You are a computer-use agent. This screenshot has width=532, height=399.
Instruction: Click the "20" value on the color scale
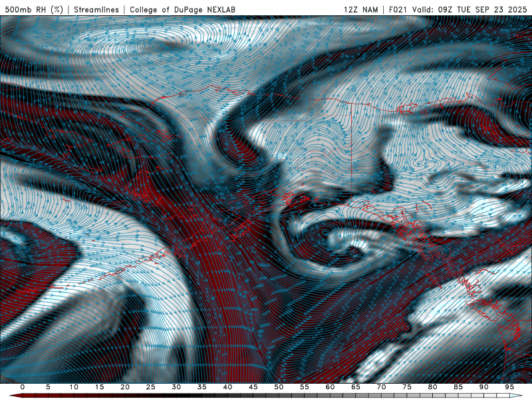(x=125, y=387)
